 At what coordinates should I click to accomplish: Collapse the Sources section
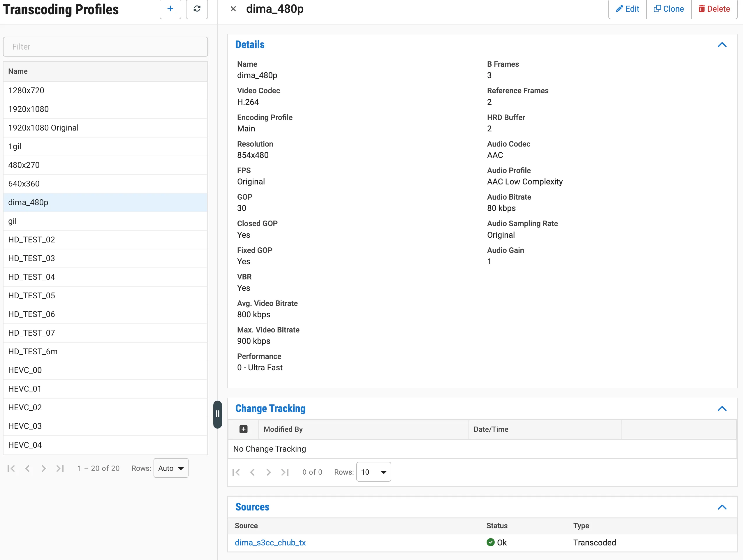722,507
